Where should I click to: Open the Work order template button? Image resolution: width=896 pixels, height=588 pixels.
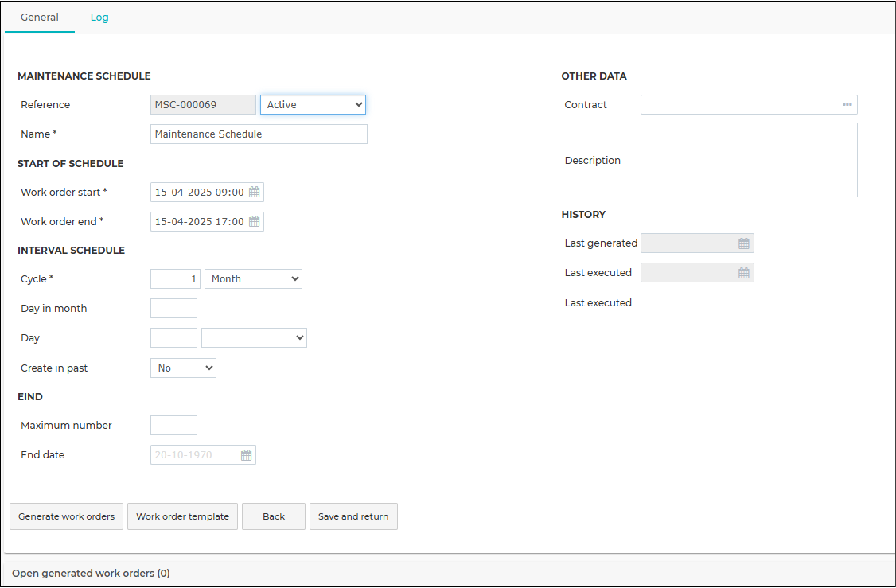[182, 516]
